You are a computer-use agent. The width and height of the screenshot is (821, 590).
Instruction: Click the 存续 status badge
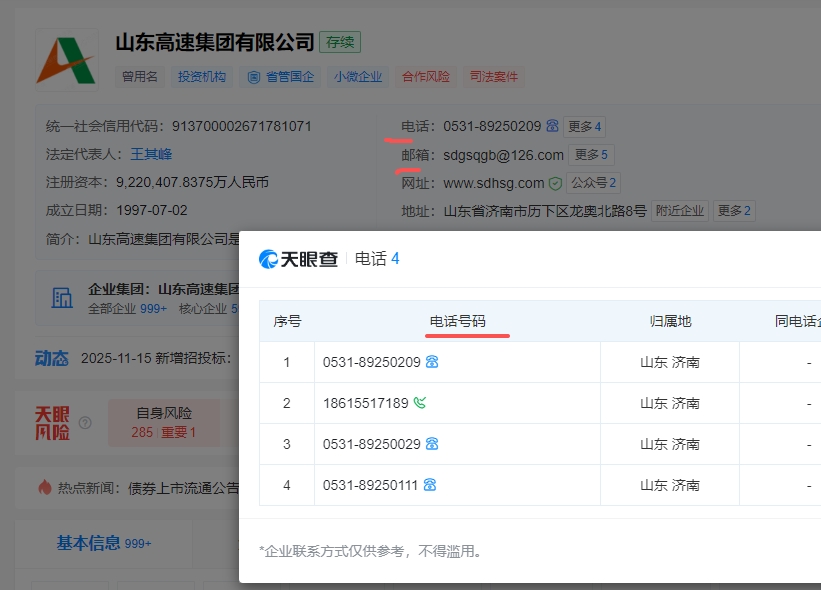click(x=340, y=42)
